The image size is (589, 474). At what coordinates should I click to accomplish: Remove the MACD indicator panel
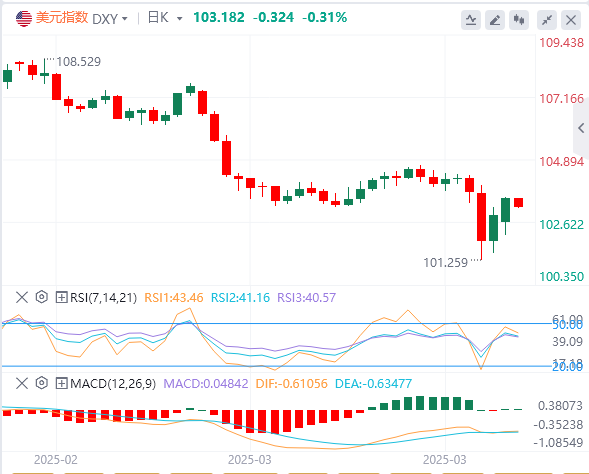(x=22, y=383)
